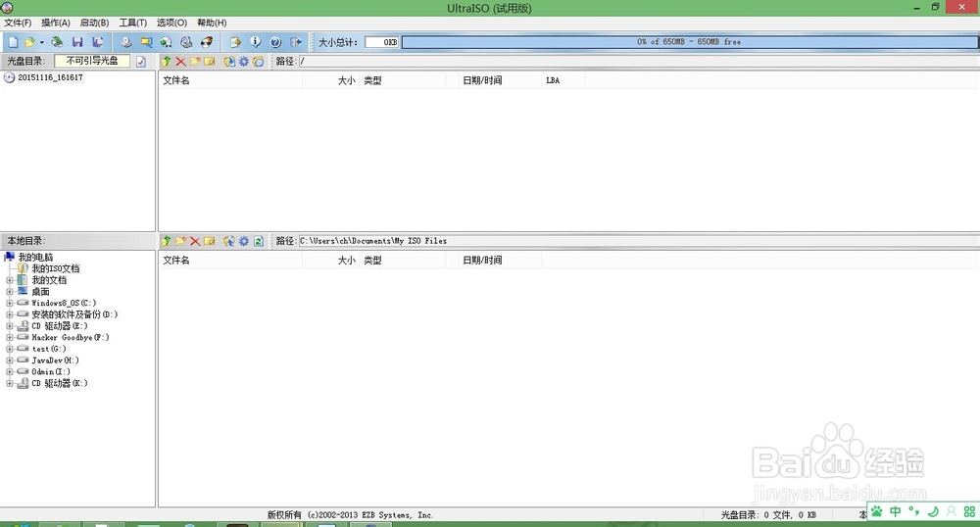Image resolution: width=980 pixels, height=527 pixels.
Task: Click Up arrow in disc image toolbar
Action: coord(167,61)
